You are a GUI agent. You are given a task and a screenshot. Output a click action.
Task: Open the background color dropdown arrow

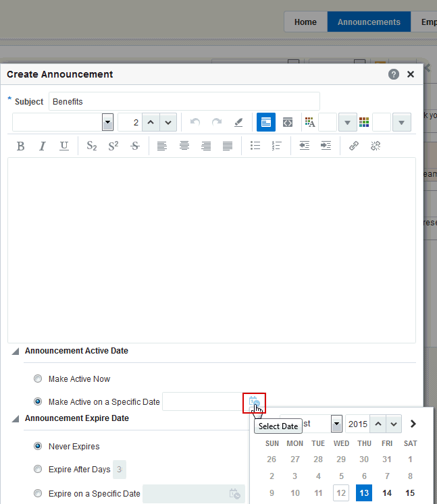coord(401,122)
